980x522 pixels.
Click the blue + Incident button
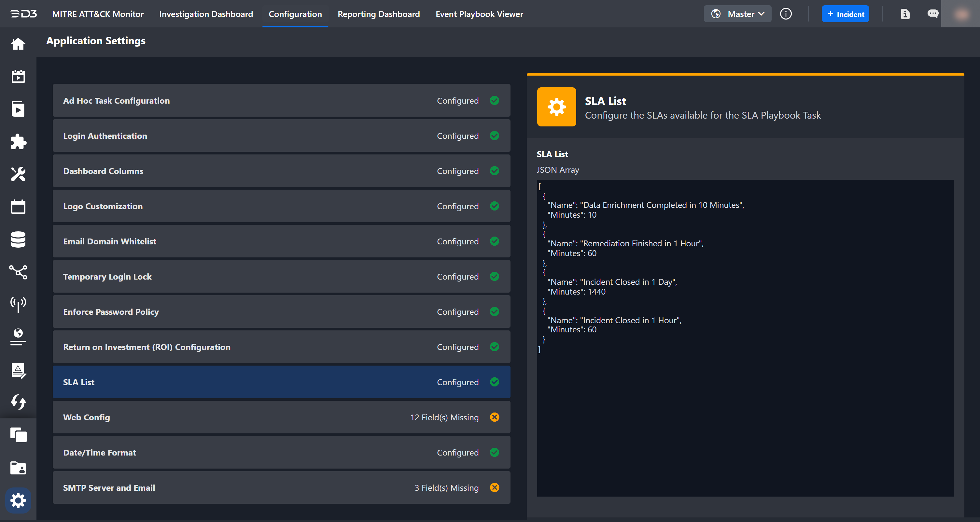[845, 14]
